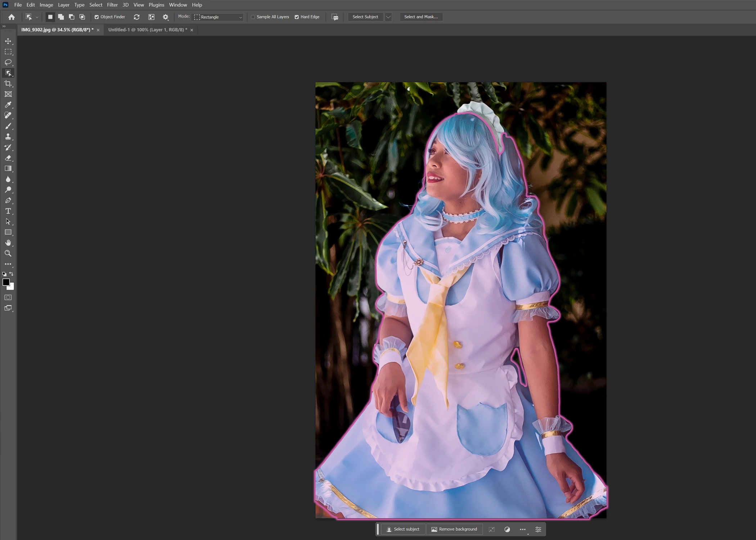756x540 pixels.
Task: Select the Lasso tool
Action: point(8,62)
